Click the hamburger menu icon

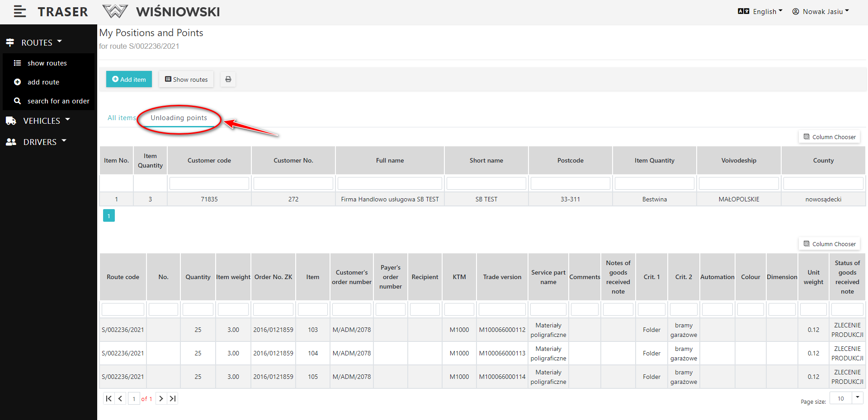click(20, 12)
